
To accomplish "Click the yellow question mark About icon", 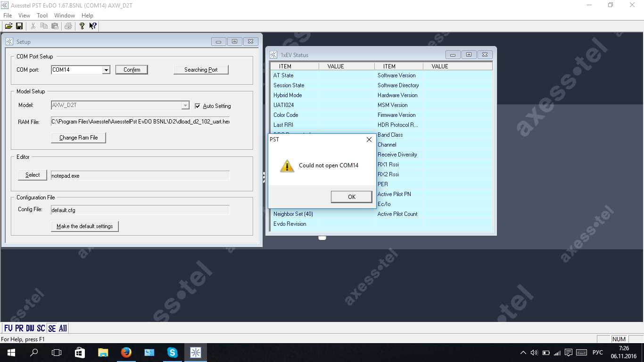I will 82,26.
